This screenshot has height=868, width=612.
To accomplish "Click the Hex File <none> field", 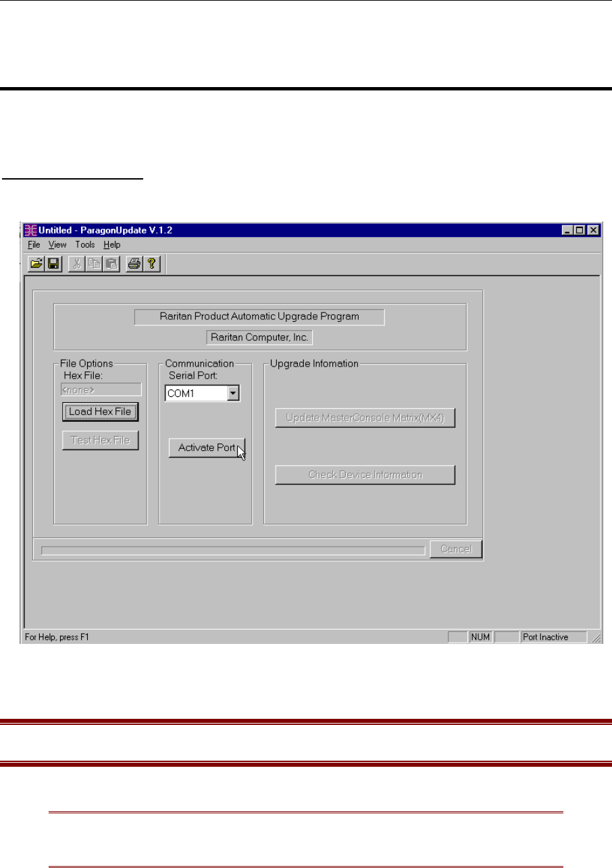I will click(x=101, y=389).
